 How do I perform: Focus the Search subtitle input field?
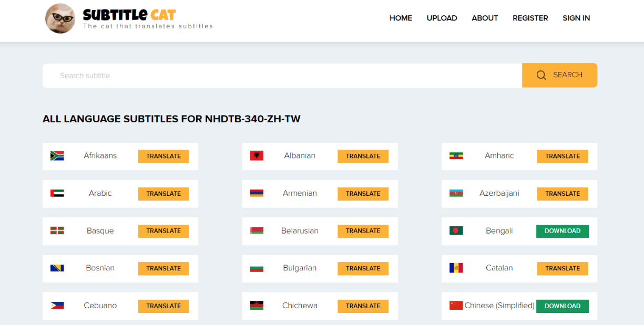pyautogui.click(x=282, y=76)
